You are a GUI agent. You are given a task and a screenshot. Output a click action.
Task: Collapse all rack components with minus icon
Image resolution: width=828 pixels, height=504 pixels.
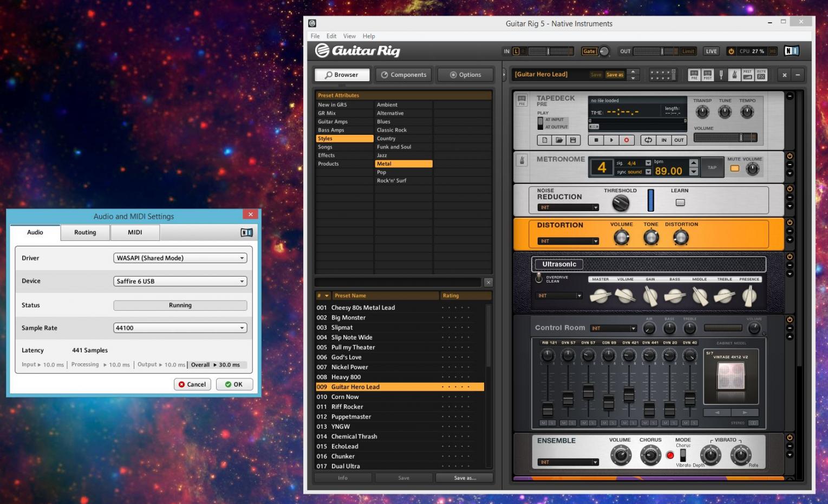coord(798,75)
